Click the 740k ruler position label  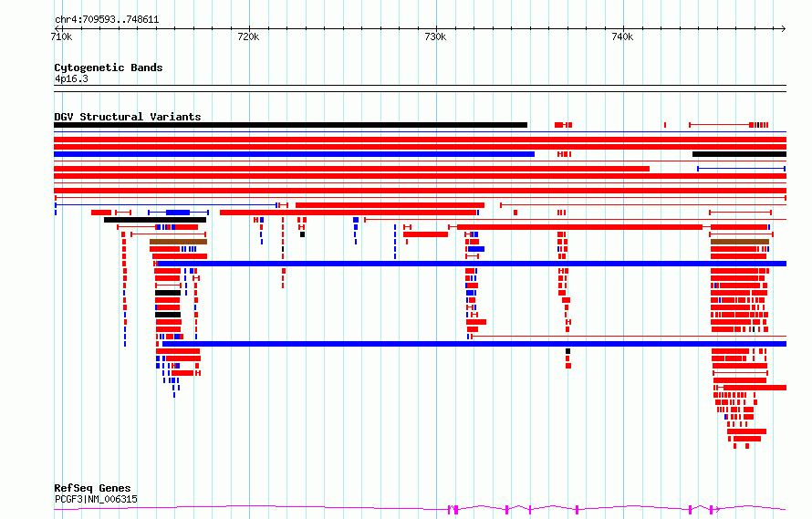click(x=622, y=36)
